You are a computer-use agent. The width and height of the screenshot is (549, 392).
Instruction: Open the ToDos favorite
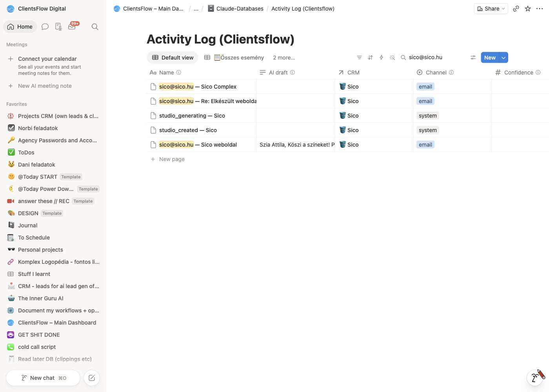point(53,152)
